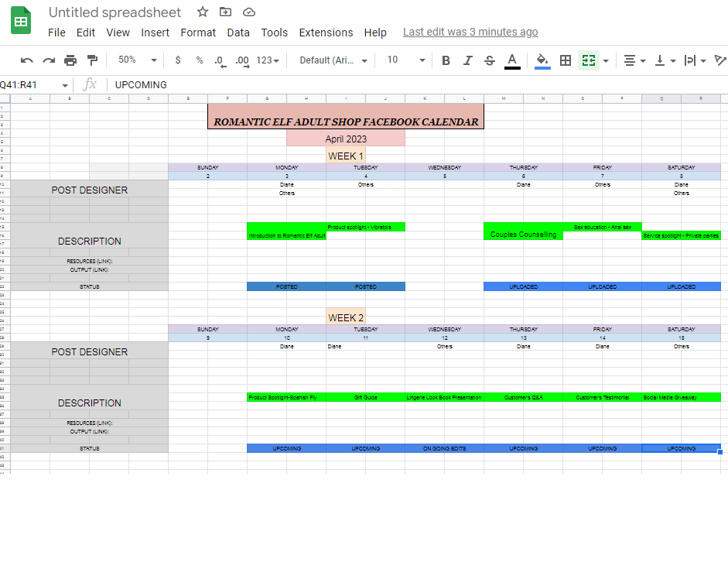Expand merge cells options arrow
Image resolution: width=728 pixels, height=562 pixels.
click(606, 61)
